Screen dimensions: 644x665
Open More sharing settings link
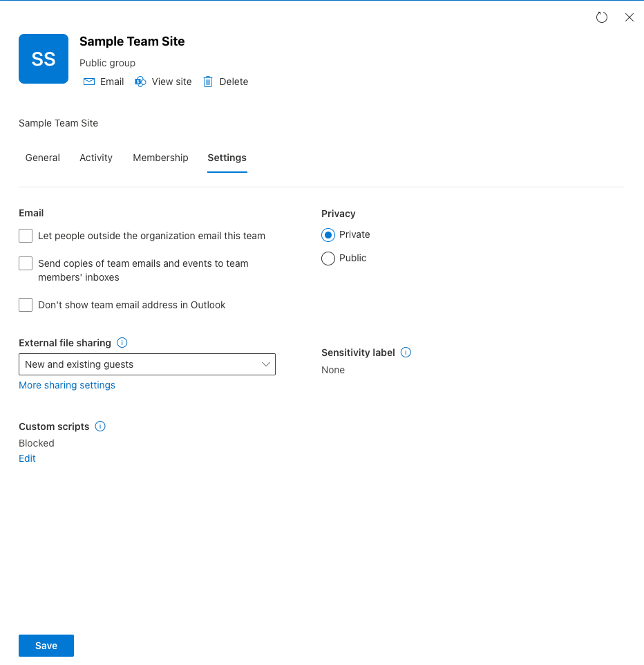(x=67, y=385)
